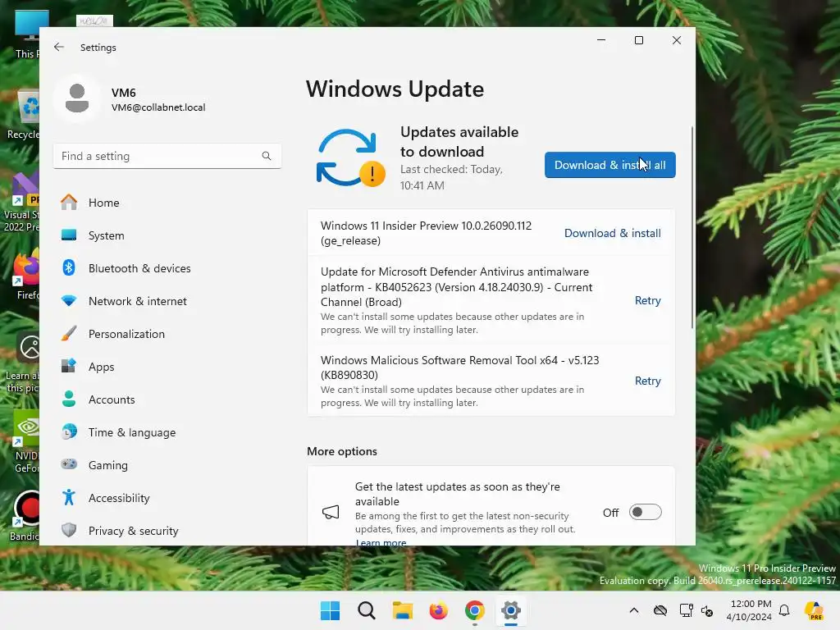Image resolution: width=840 pixels, height=630 pixels.
Task: Click the taskbar clock and date
Action: [x=750, y=610]
